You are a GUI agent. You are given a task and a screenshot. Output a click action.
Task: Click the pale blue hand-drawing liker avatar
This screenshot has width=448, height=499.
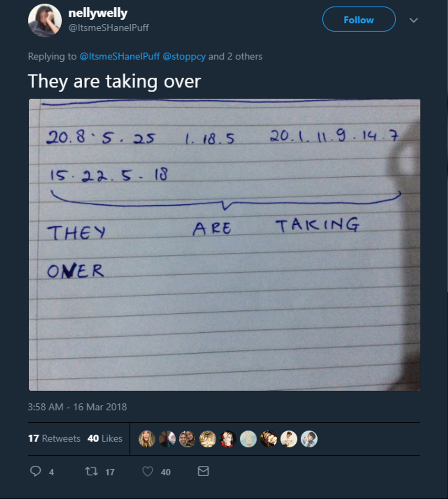[x=248, y=439]
